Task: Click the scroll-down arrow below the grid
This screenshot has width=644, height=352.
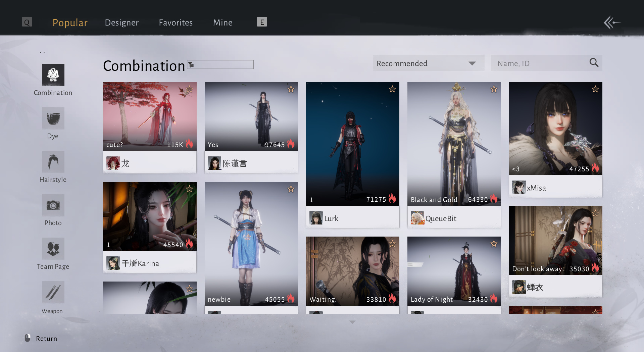Action: coord(352,322)
